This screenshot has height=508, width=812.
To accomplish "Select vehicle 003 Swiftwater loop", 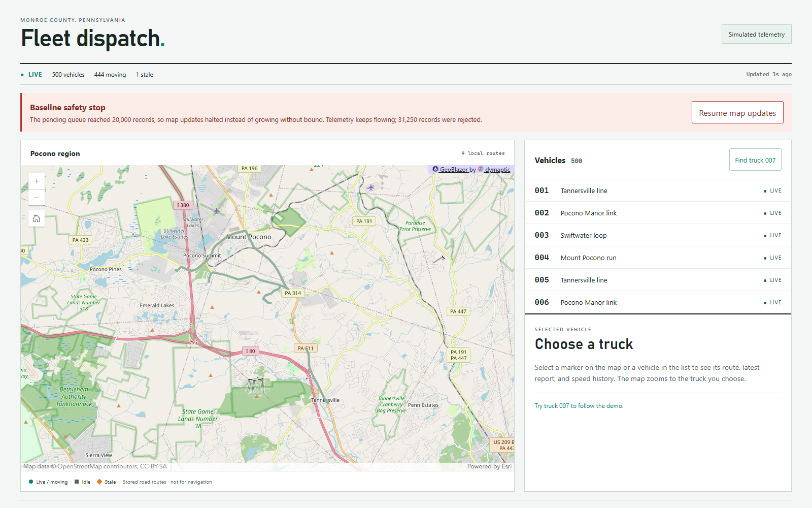I will [x=658, y=235].
